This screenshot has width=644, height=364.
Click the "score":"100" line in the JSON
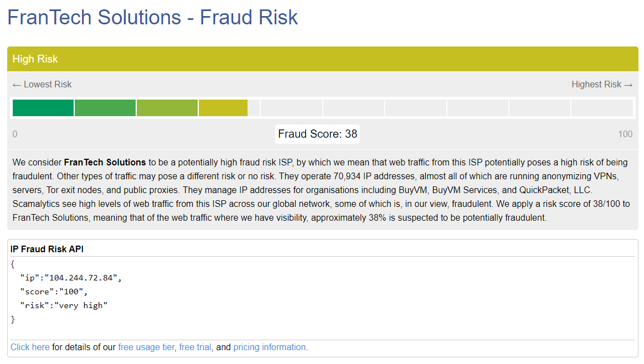pyautogui.click(x=54, y=292)
